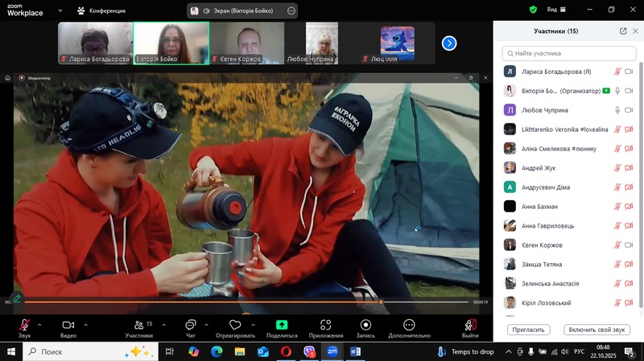Click the video playback progress bar
644x361 pixels.
[x=242, y=302]
